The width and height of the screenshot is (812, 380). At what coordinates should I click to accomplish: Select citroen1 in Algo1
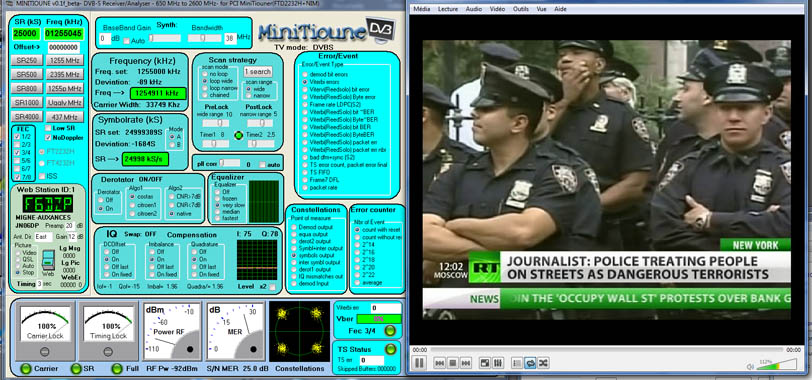click(132, 205)
